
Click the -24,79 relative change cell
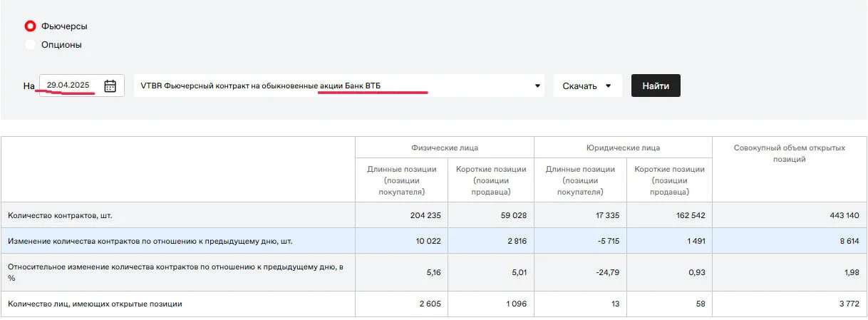580,272
